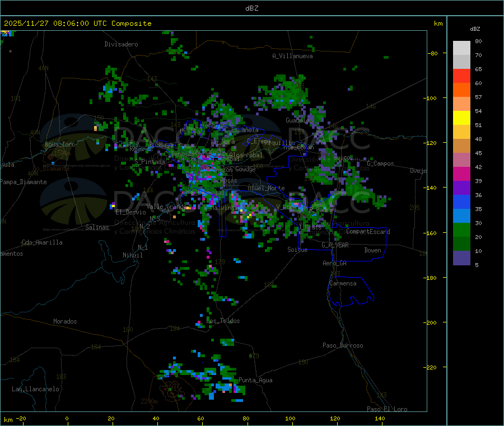Image resolution: width=504 pixels, height=426 pixels.
Task: Click the brown 45-48 dBZ legend swatch
Action: coord(461,146)
